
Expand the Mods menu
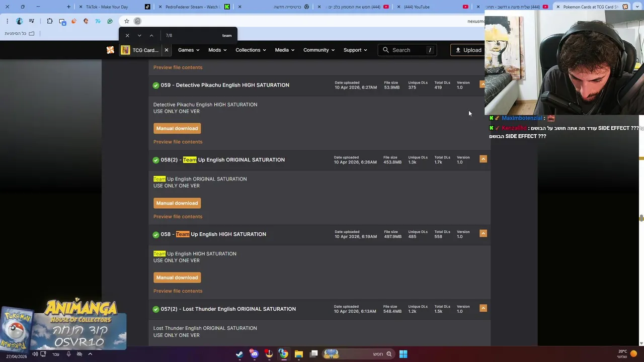click(217, 50)
